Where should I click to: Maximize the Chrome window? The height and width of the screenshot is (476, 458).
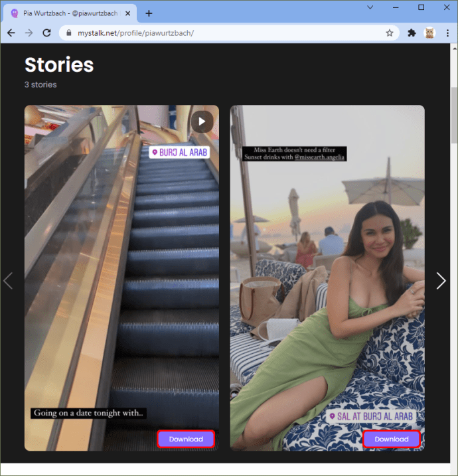pos(421,7)
